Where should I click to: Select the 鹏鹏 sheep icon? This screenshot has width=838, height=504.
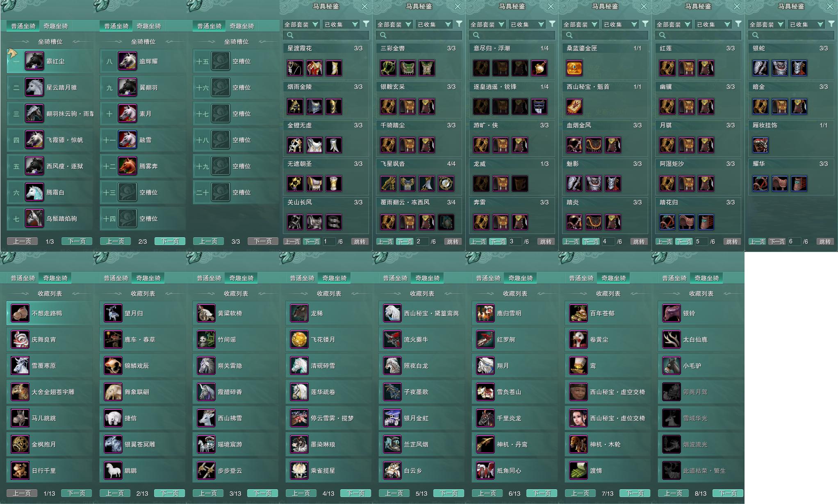point(113,470)
